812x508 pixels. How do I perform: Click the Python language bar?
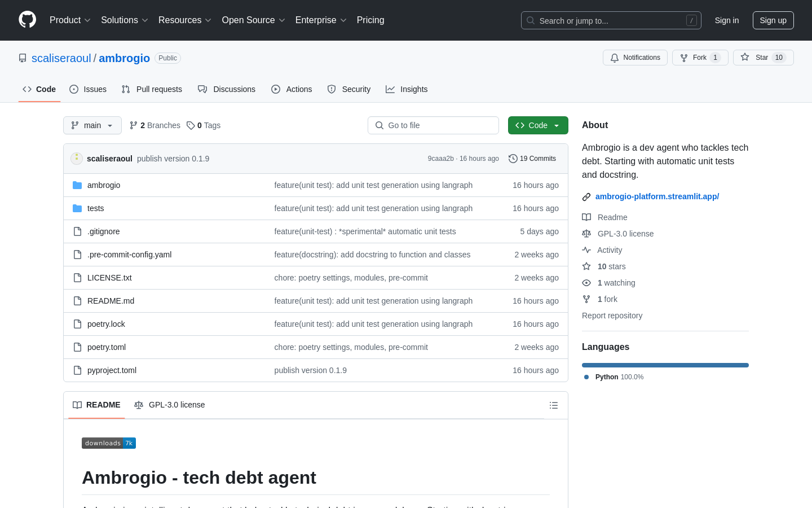pyautogui.click(x=665, y=365)
